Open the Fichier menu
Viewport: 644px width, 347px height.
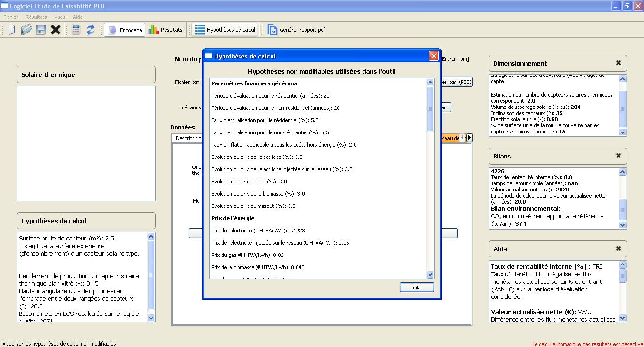[x=11, y=17]
